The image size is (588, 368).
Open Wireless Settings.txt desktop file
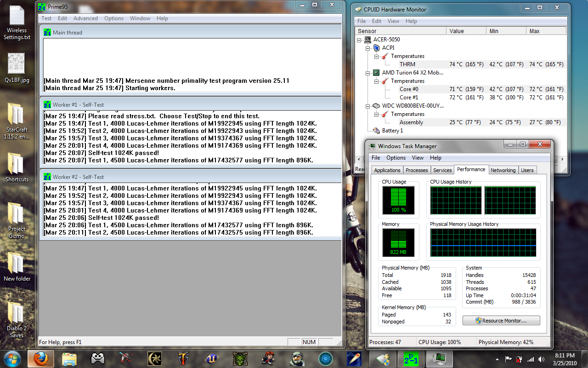coord(17,23)
